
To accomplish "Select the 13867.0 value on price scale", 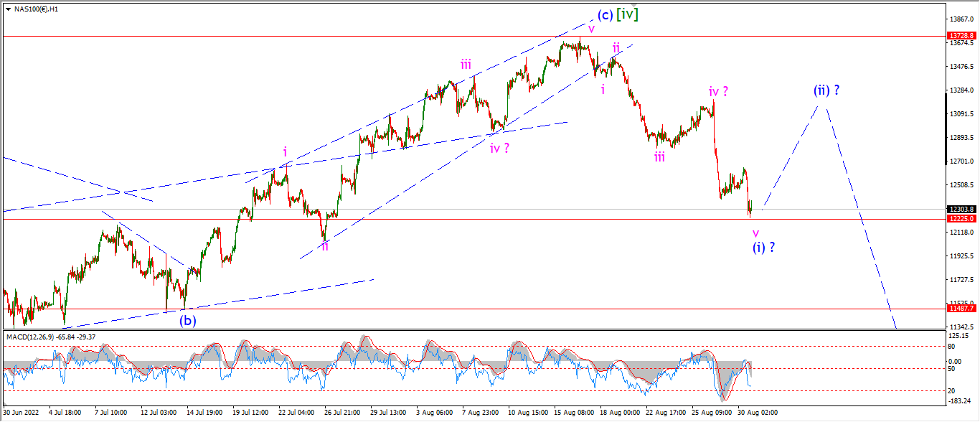I will [x=961, y=19].
